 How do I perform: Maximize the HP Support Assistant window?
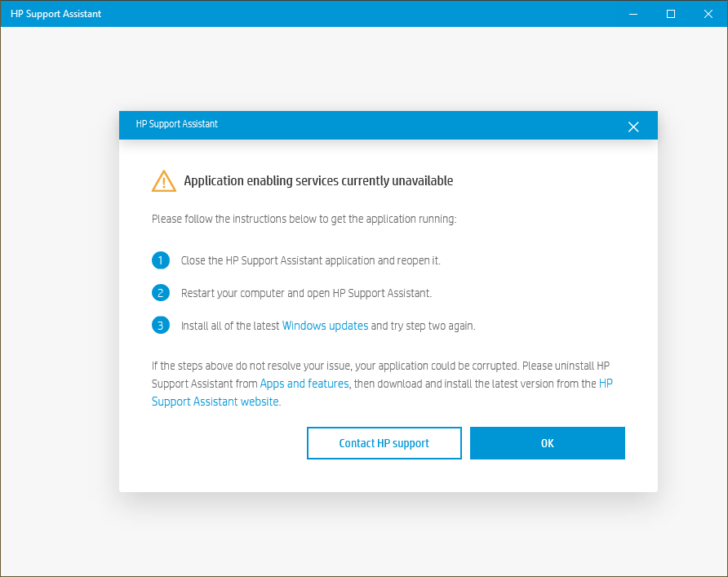(x=670, y=14)
